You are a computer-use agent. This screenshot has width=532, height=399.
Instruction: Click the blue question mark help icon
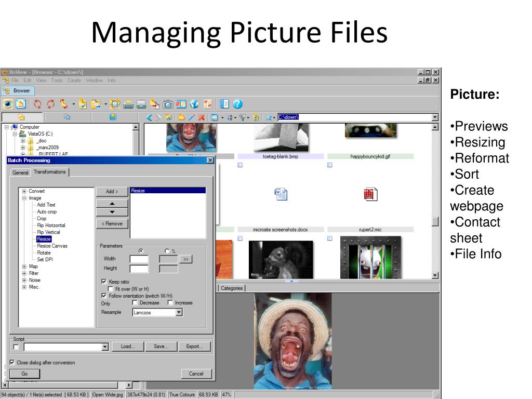click(237, 104)
